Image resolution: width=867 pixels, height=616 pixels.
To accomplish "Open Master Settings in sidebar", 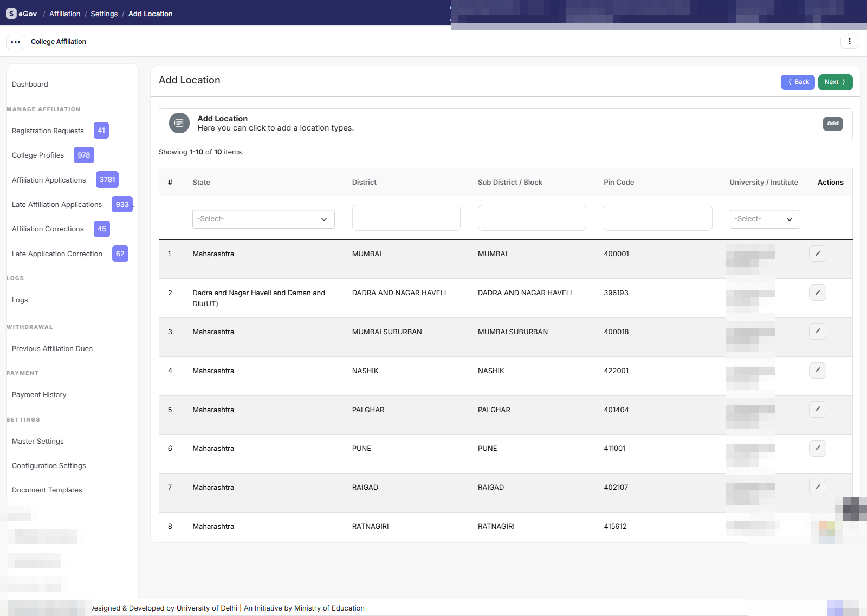I will pyautogui.click(x=38, y=441).
